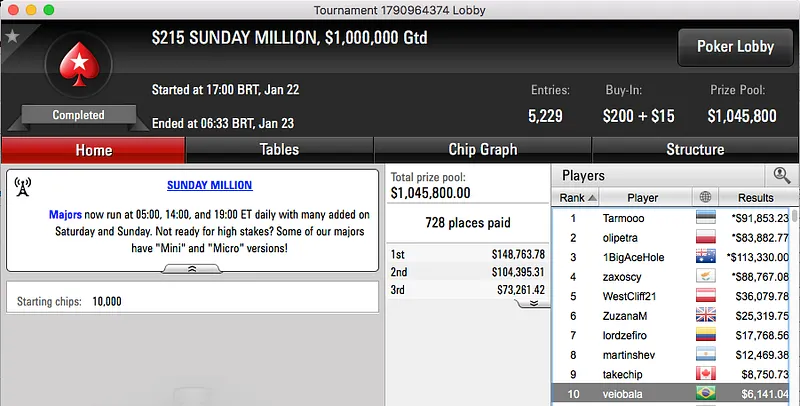Click the Brazil flag beside veiobala
Screen dimensions: 800x406
(x=707, y=395)
